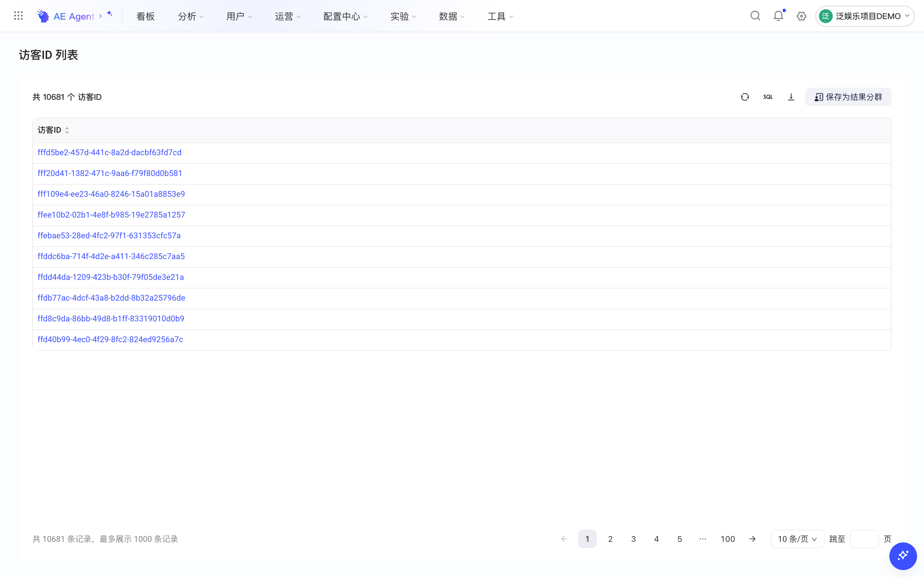The width and height of the screenshot is (924, 577).
Task: Refresh the visitor ID list
Action: (745, 97)
